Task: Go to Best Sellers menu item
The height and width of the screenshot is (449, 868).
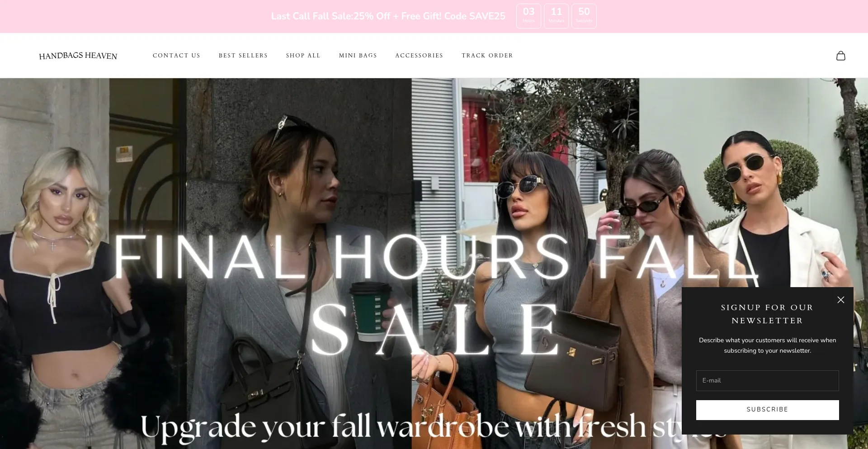Action: 243,56
